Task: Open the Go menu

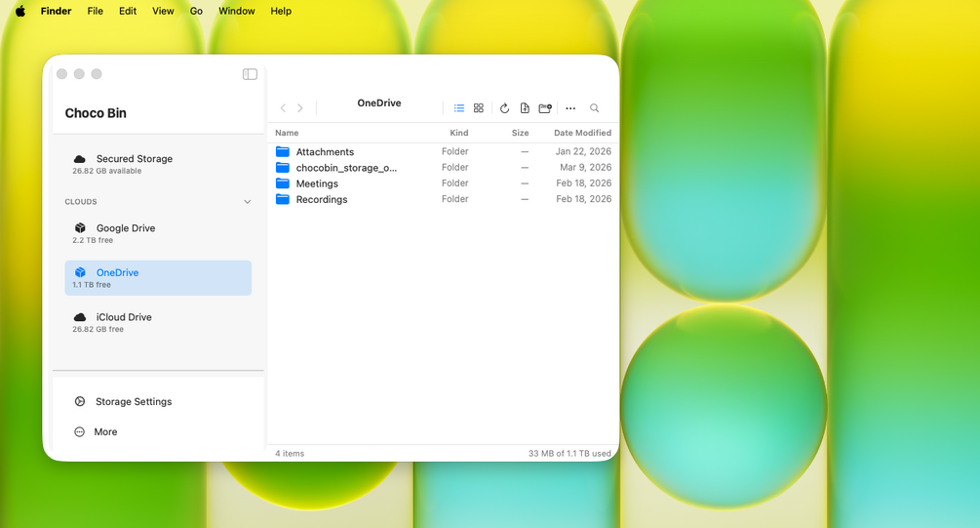Action: point(196,11)
